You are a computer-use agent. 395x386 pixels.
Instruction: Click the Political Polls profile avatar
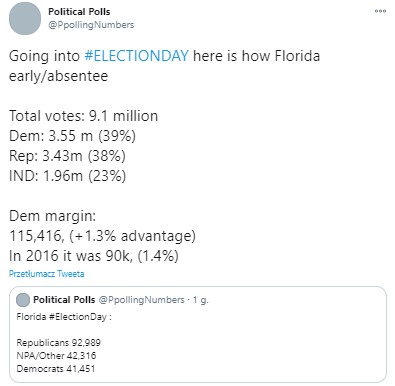click(25, 18)
